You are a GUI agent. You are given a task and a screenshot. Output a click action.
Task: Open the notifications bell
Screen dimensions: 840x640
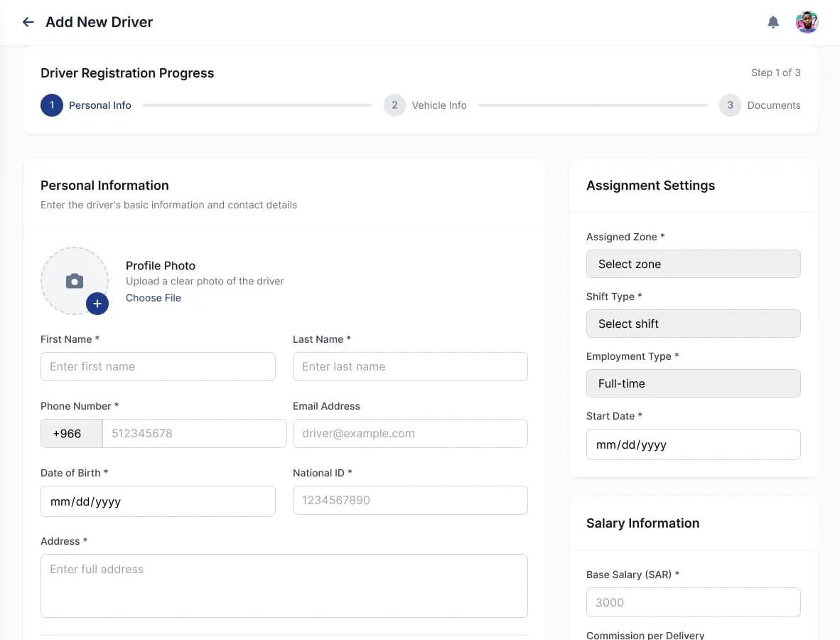(x=772, y=22)
